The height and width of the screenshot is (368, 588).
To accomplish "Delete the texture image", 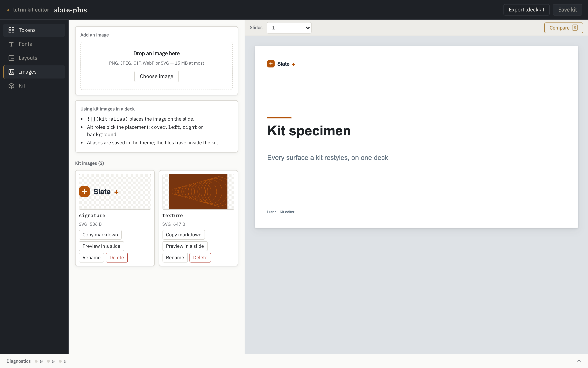I will [200, 258].
